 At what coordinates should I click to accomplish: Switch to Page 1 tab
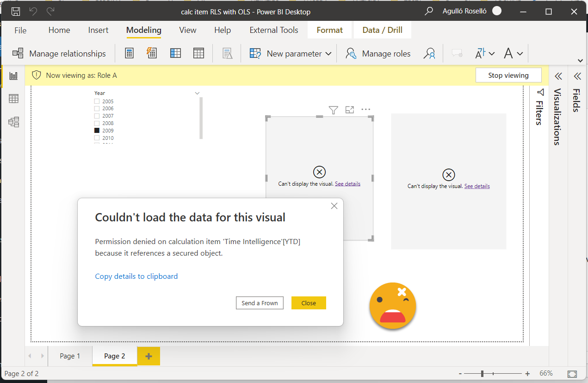coord(70,356)
